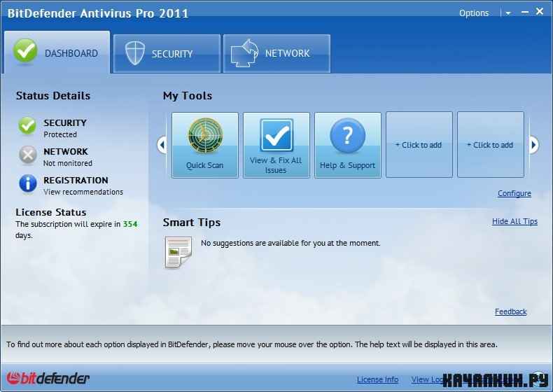Open the Configure link
The image size is (553, 392).
[x=514, y=193]
